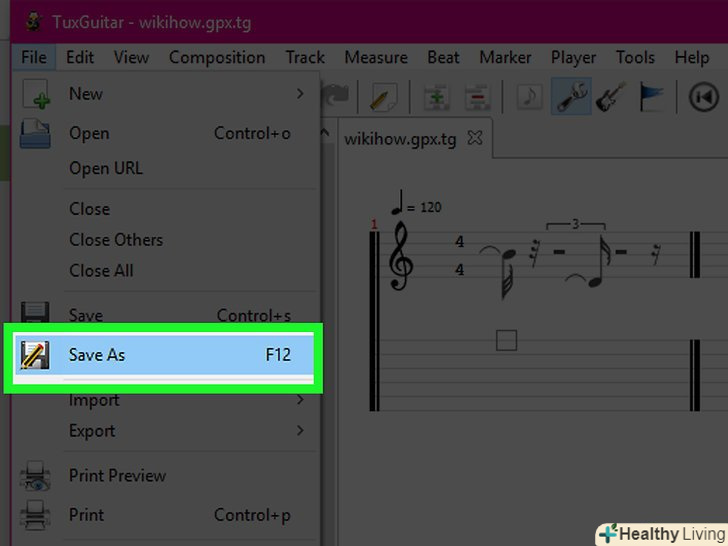728x546 pixels.
Task: Click the TuxGuitar app icon in the title bar
Action: tap(34, 22)
